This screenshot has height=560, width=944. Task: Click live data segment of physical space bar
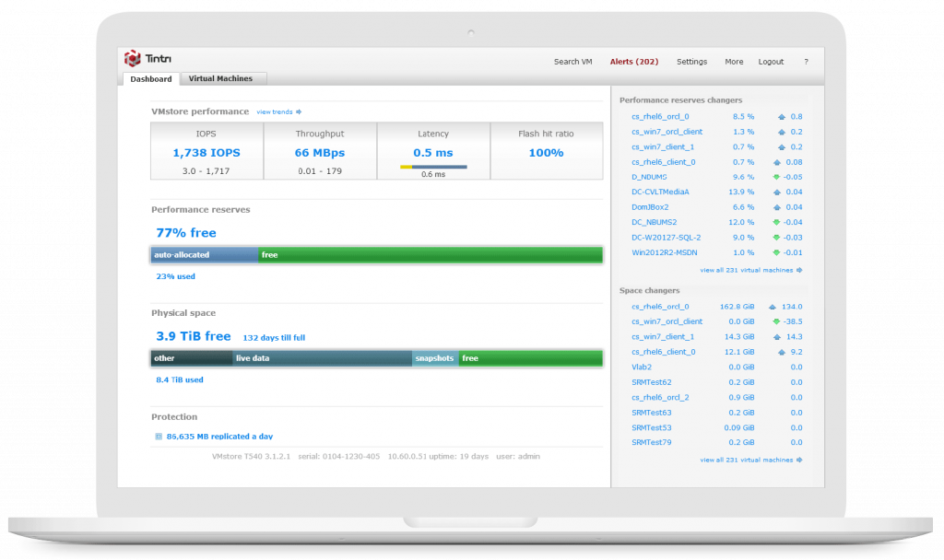322,358
